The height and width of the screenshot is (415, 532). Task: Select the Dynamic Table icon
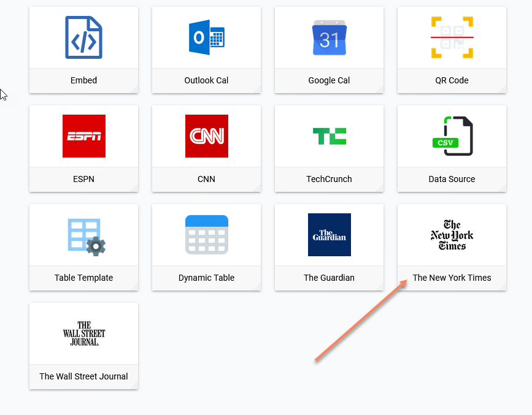click(x=206, y=235)
